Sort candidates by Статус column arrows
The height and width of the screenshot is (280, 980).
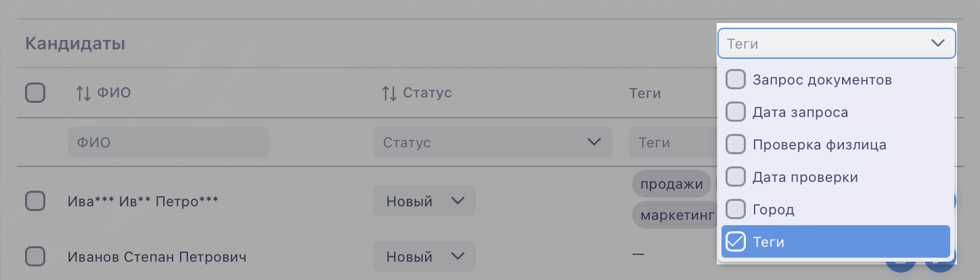click(389, 93)
